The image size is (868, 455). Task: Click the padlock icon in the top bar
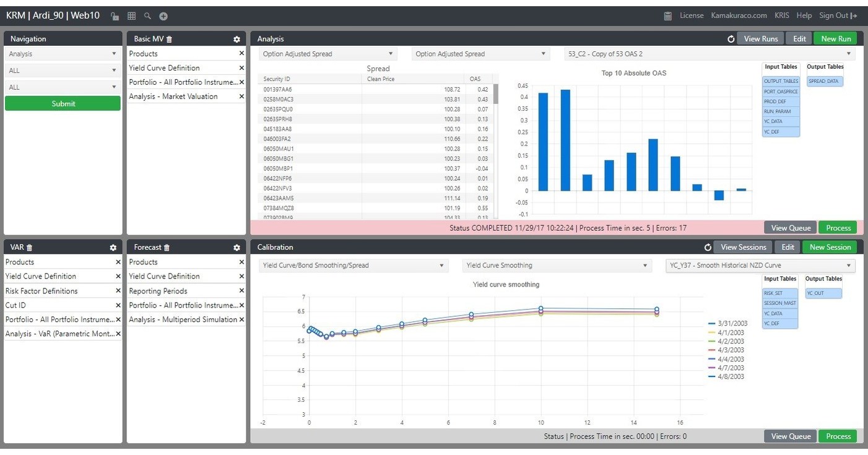click(115, 16)
